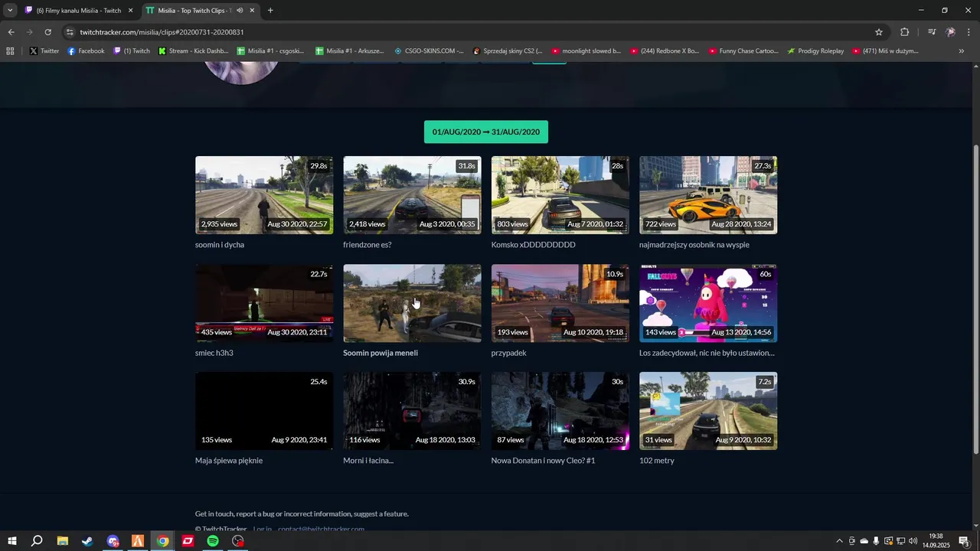Bookmark this page with the star icon
980x551 pixels.
879,32
